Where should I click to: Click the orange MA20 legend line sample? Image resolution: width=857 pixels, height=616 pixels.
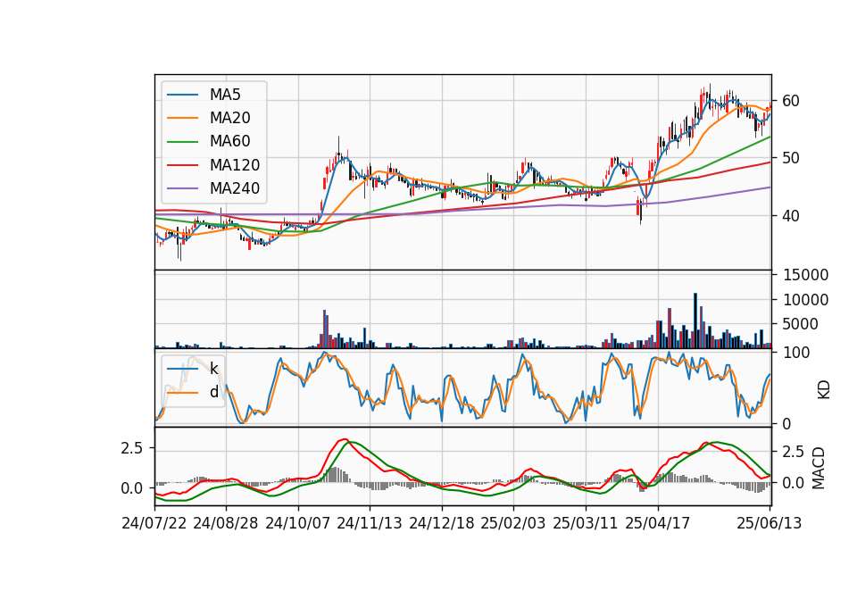182,118
